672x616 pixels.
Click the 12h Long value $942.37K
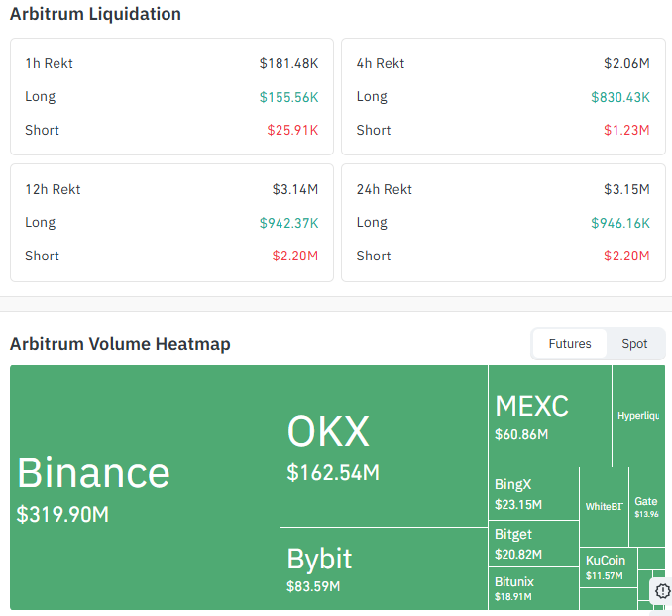pyautogui.click(x=288, y=223)
